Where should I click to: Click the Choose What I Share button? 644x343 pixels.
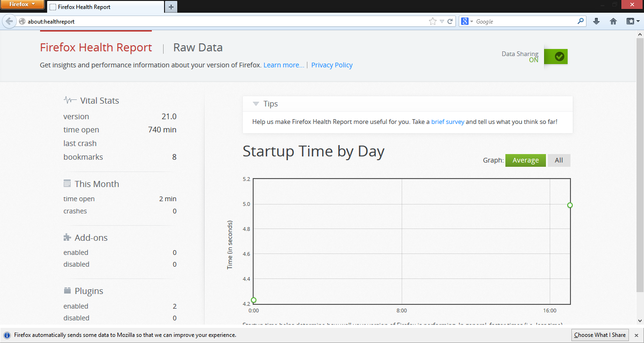(x=600, y=335)
